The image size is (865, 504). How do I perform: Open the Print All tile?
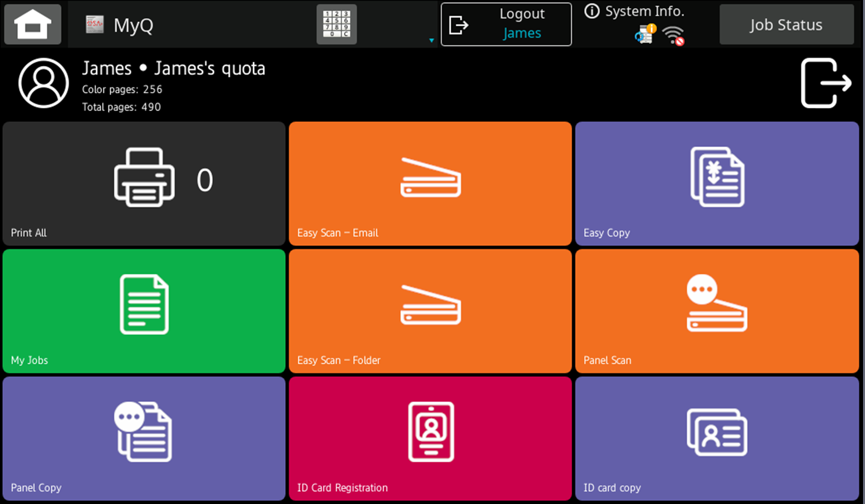(144, 184)
